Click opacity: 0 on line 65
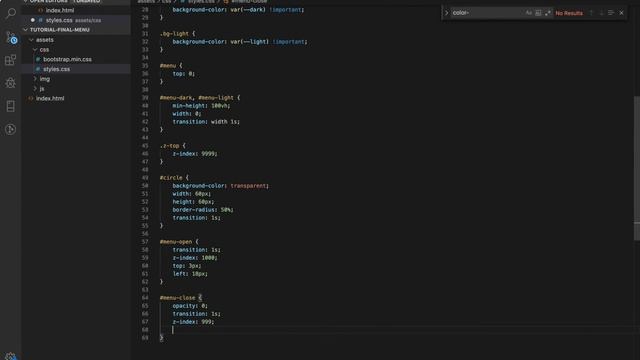The image size is (640, 360). point(190,306)
